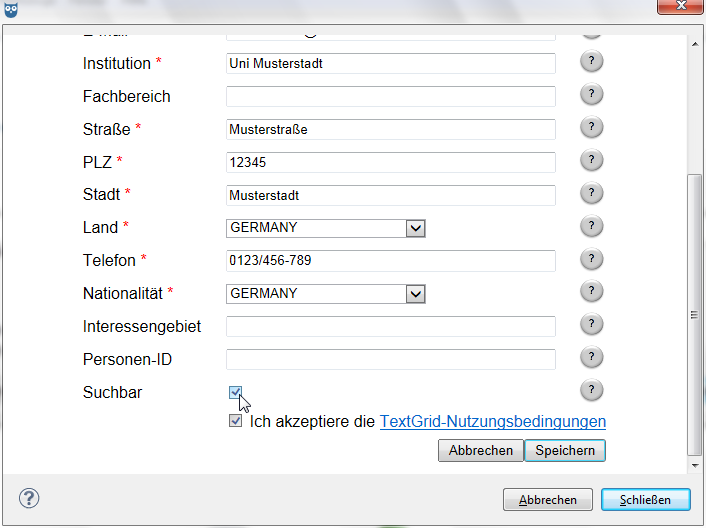Image resolution: width=706 pixels, height=528 pixels.
Task: Click the help icon next to Institution
Action: pyautogui.click(x=591, y=62)
